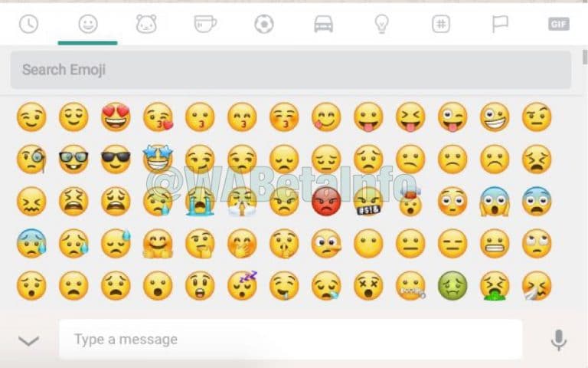Tap the microphone voice message icon
Viewport: 588px width, 368px height.
[559, 340]
